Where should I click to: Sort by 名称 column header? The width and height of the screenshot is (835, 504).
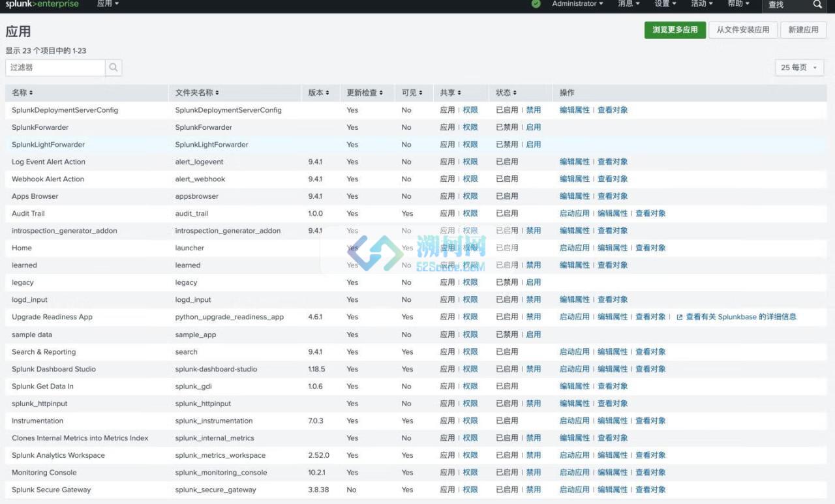pos(22,93)
